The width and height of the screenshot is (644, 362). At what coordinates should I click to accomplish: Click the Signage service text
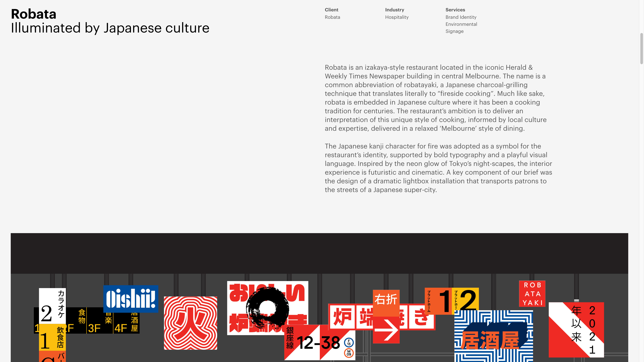(x=454, y=31)
